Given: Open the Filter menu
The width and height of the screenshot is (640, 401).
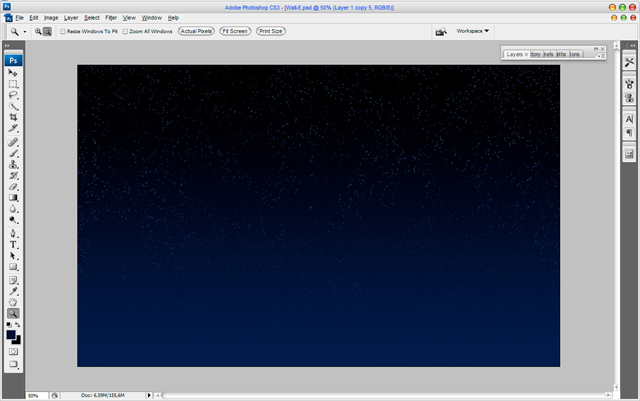Looking at the screenshot, I should pyautogui.click(x=111, y=18).
